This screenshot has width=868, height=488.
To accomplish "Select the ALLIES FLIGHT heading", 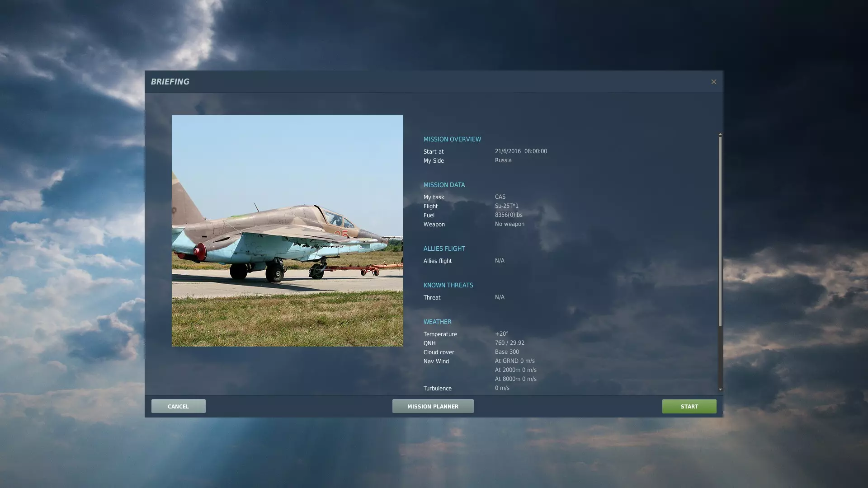I will point(444,249).
